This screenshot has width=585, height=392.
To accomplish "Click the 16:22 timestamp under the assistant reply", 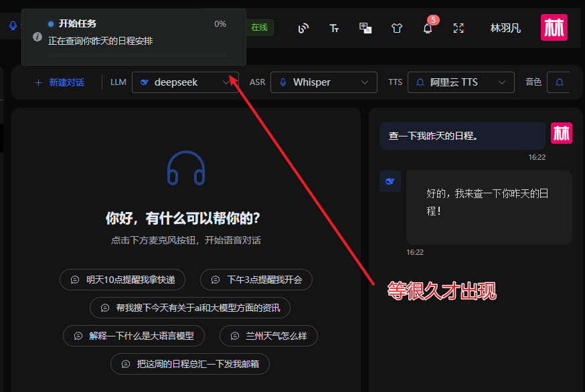I will pyautogui.click(x=415, y=252).
